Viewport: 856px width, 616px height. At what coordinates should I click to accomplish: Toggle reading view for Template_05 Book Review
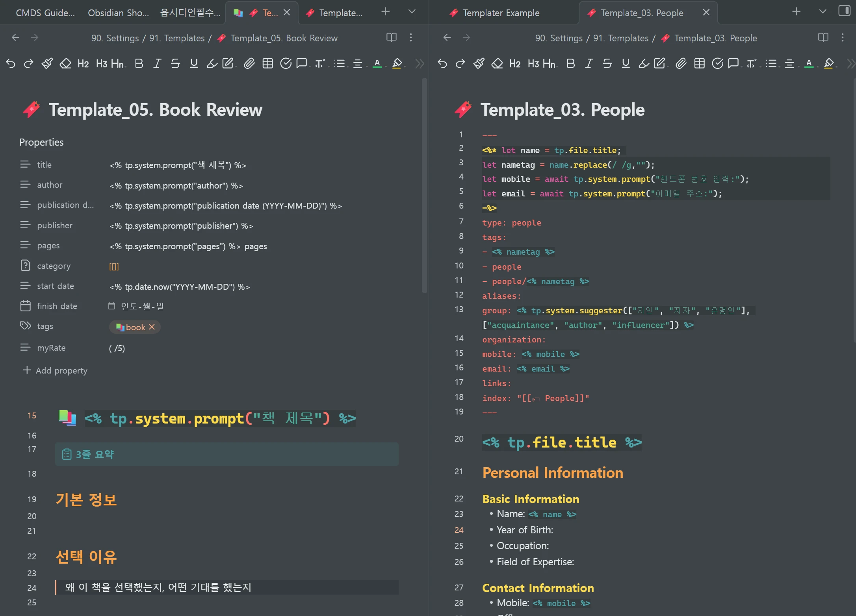point(391,38)
